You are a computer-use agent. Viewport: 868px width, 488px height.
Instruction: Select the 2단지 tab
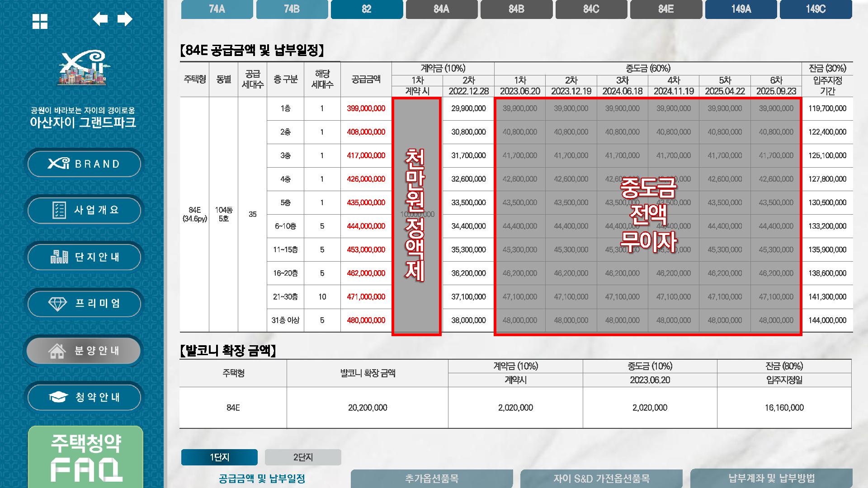tap(303, 457)
